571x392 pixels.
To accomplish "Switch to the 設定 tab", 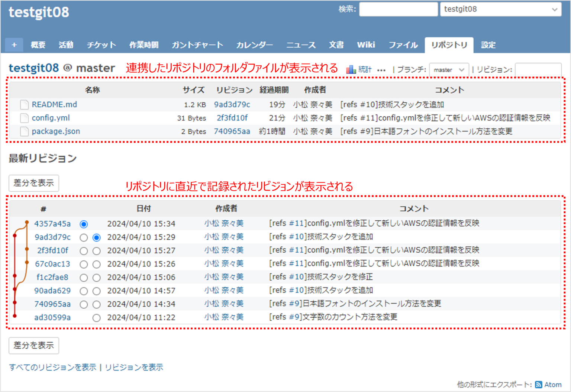I will (x=488, y=45).
